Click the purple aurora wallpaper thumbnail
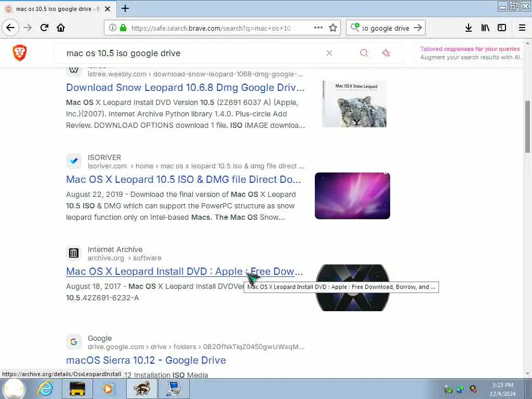Viewport: 532px width, 399px height. [352, 196]
